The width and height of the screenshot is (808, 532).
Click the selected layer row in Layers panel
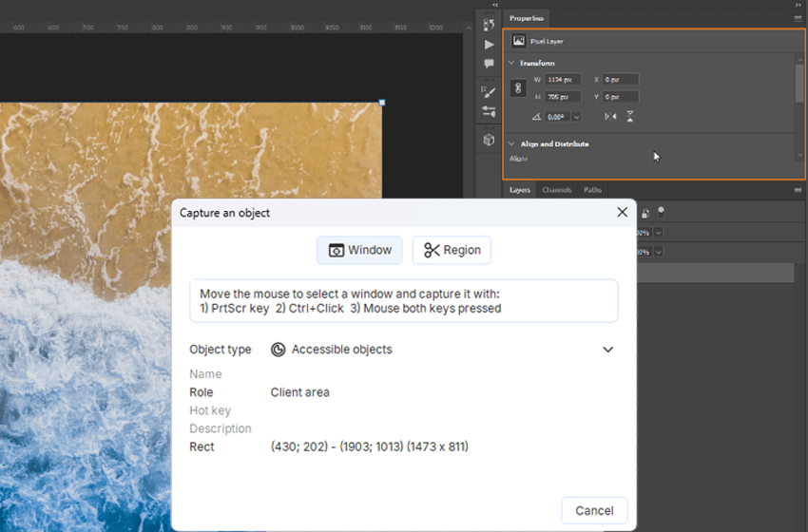[715, 273]
